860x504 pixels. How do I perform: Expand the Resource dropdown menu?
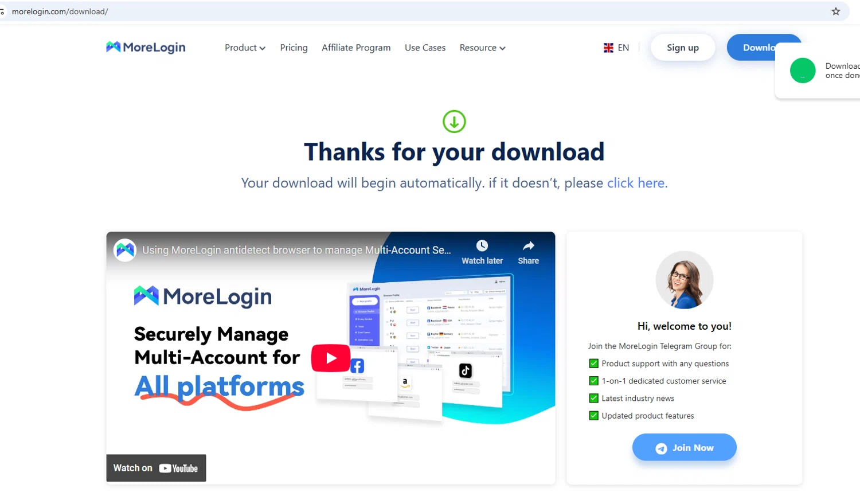click(x=482, y=48)
